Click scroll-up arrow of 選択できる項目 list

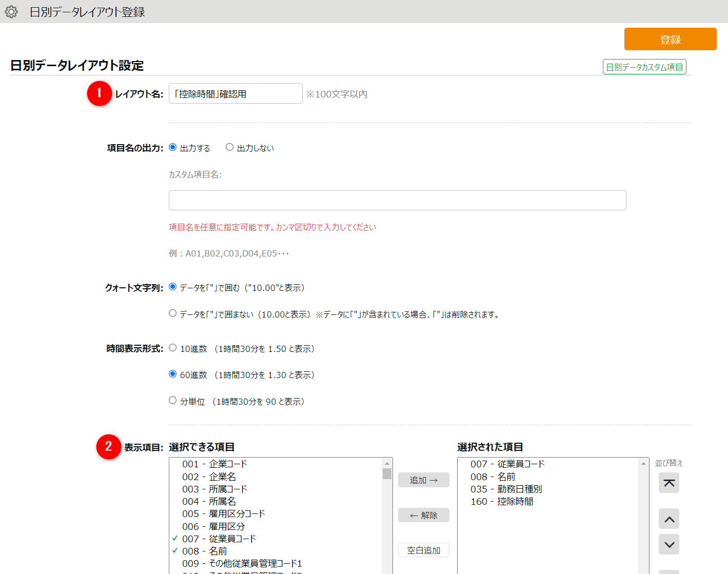point(387,463)
